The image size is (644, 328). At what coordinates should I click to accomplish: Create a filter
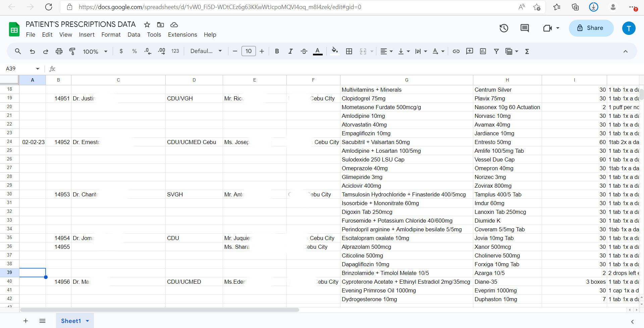pos(496,51)
